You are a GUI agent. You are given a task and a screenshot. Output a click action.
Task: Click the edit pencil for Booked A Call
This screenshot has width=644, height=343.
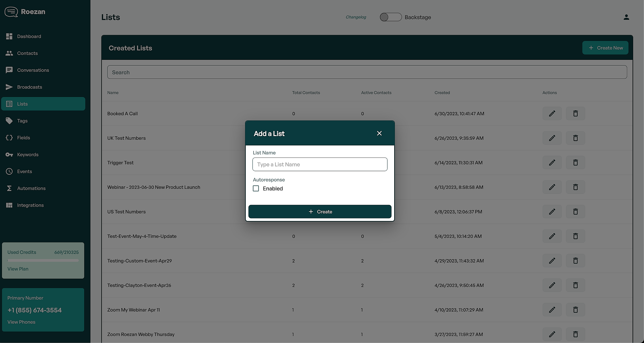[552, 113]
